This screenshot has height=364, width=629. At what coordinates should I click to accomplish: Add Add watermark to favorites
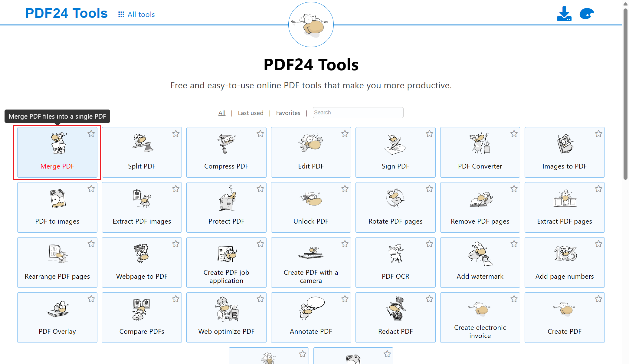(x=514, y=244)
